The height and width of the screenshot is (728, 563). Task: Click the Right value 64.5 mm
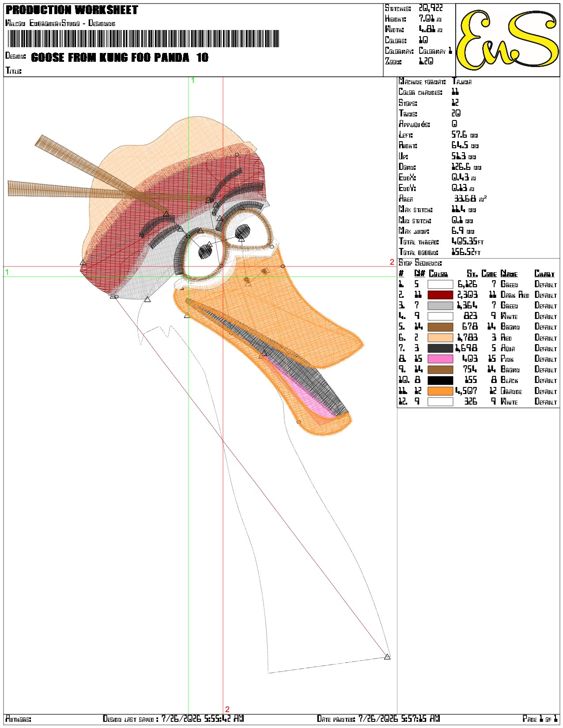point(465,145)
